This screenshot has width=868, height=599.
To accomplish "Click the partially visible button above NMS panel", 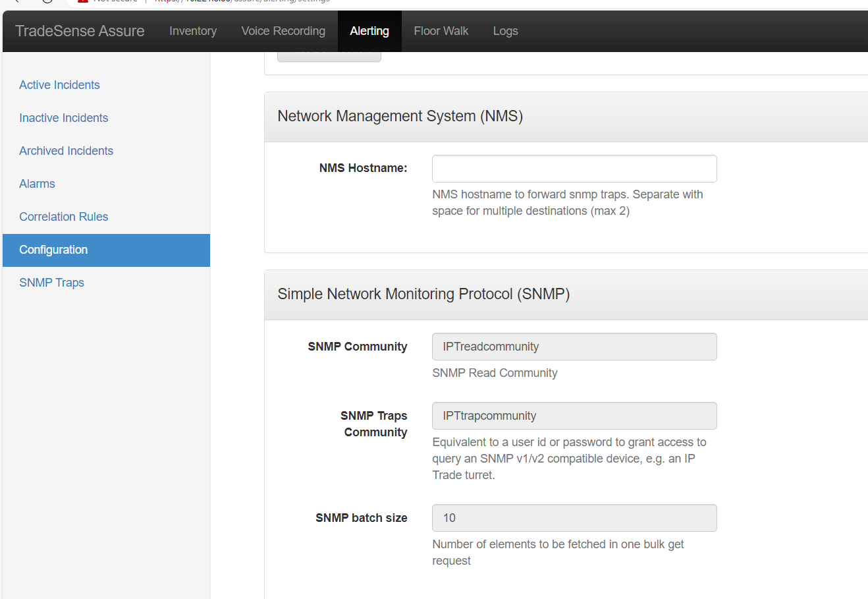I will [x=329, y=57].
